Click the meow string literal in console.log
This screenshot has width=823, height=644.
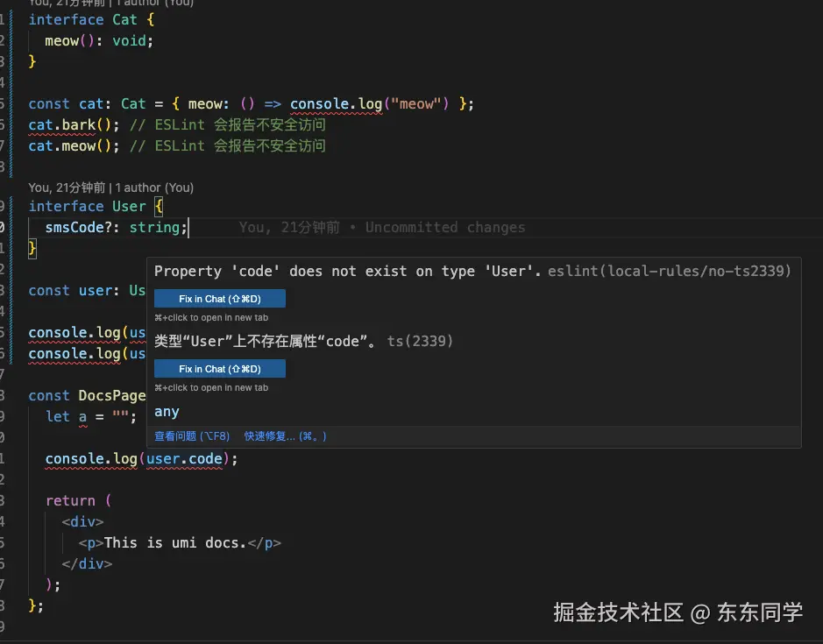point(418,103)
